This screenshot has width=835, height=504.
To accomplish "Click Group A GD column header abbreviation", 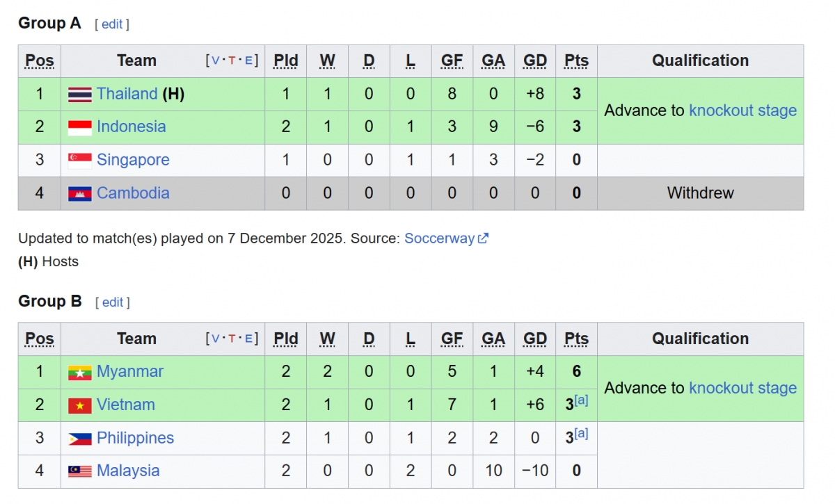I will (535, 61).
